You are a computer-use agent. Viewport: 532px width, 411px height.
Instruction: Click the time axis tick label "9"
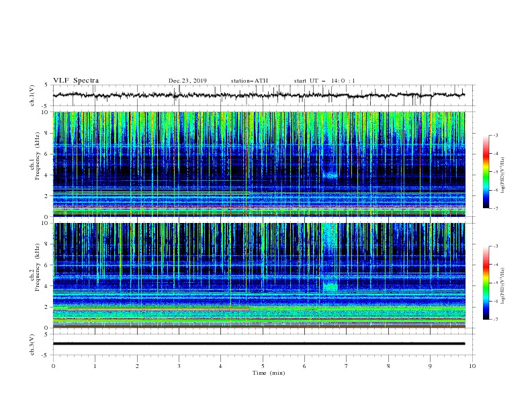pyautogui.click(x=430, y=366)
